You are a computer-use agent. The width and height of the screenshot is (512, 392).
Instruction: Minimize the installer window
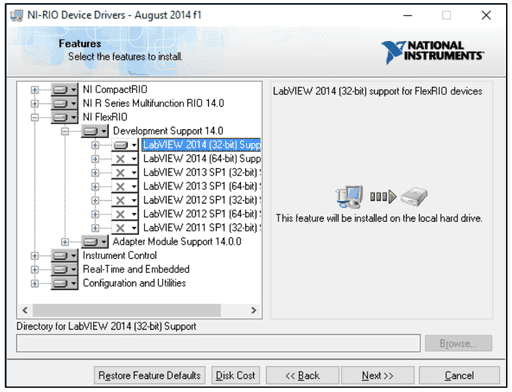[x=408, y=15]
